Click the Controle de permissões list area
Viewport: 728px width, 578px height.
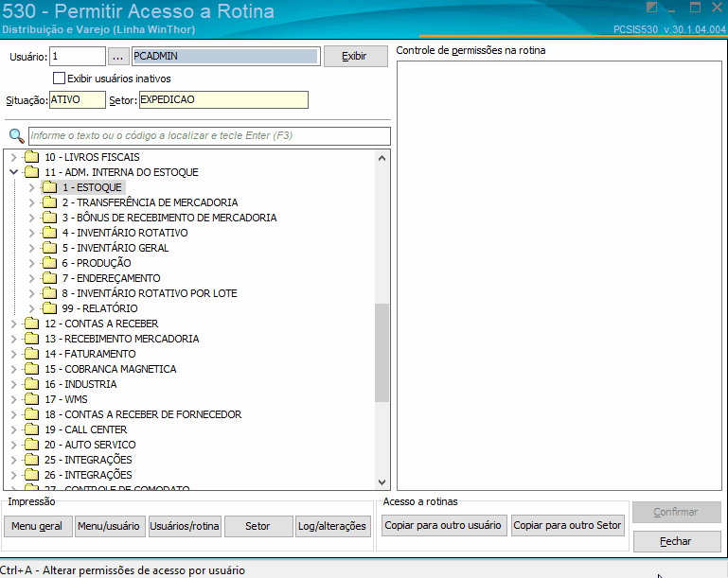click(559, 275)
